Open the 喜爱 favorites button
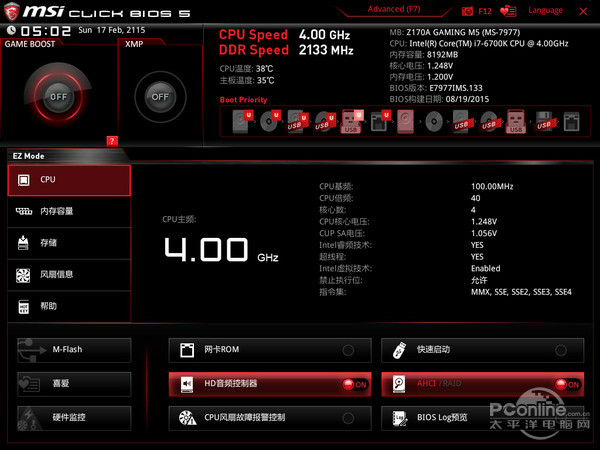Viewport: 600px width, 450px height. click(x=74, y=384)
